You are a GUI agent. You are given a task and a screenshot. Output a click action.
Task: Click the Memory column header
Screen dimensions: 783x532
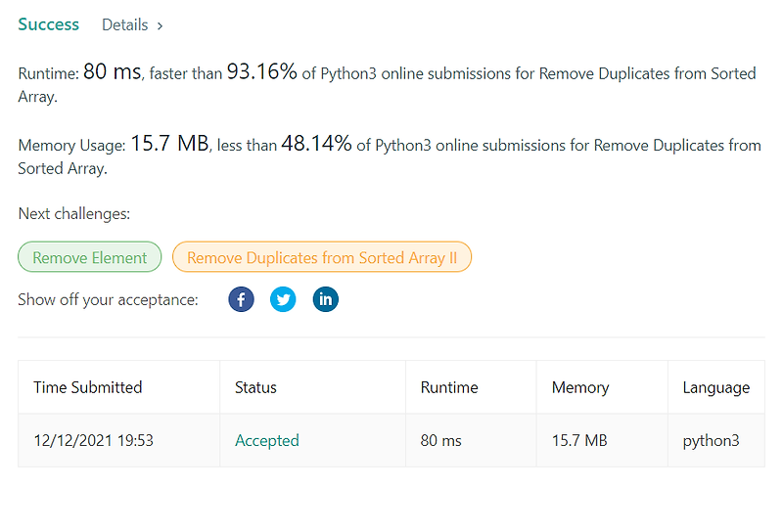[x=580, y=387]
